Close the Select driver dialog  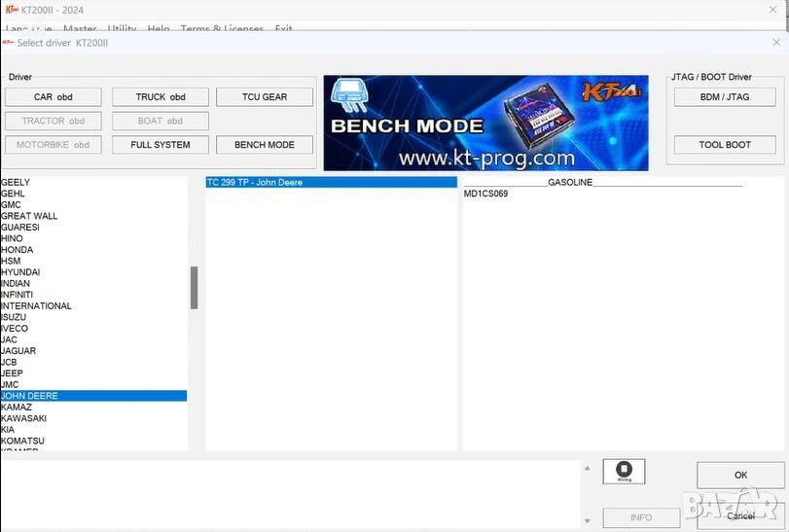775,43
